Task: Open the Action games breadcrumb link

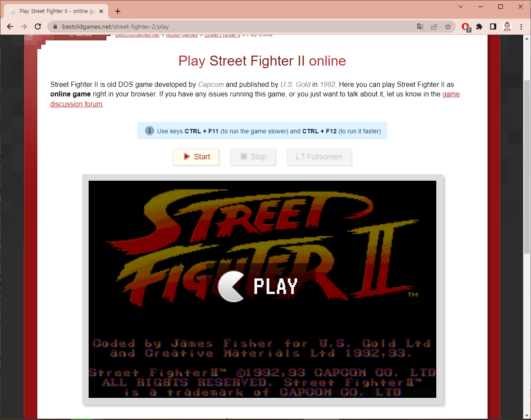Action: pyautogui.click(x=182, y=35)
